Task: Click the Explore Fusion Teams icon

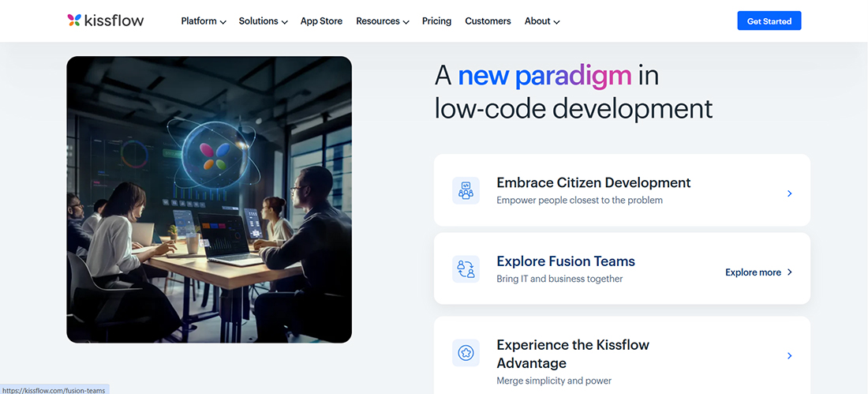Action: 466,268
